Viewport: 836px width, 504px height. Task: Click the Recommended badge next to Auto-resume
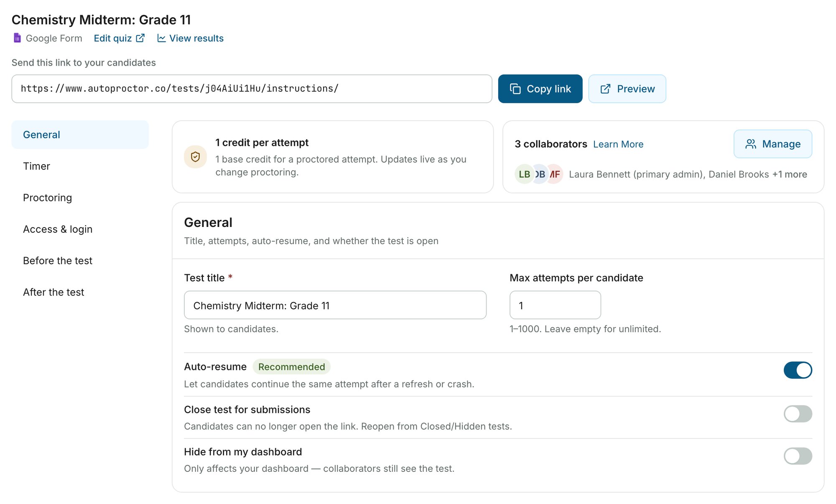point(291,367)
